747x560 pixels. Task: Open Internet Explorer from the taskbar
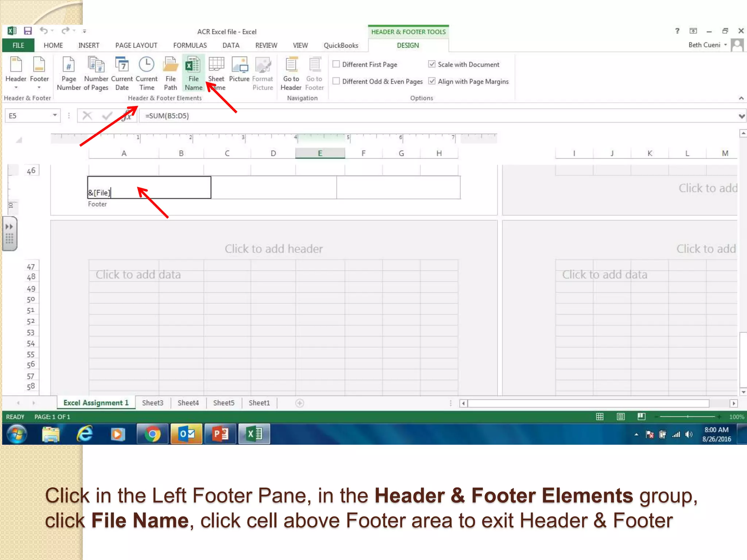[x=85, y=434]
